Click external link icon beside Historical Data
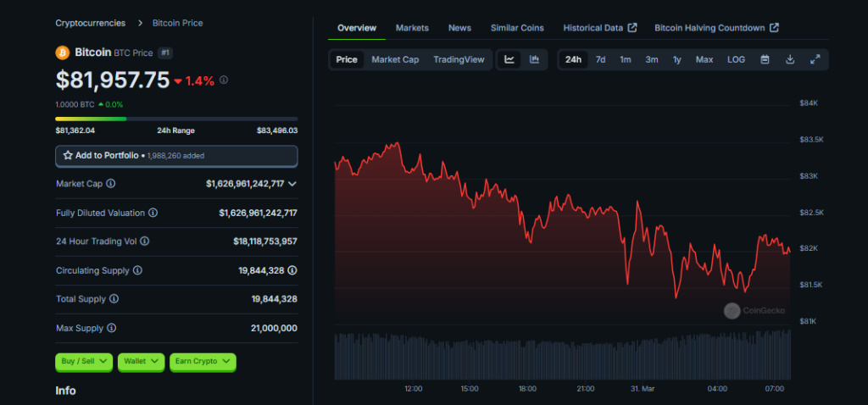The height and width of the screenshot is (405, 868). tap(632, 28)
